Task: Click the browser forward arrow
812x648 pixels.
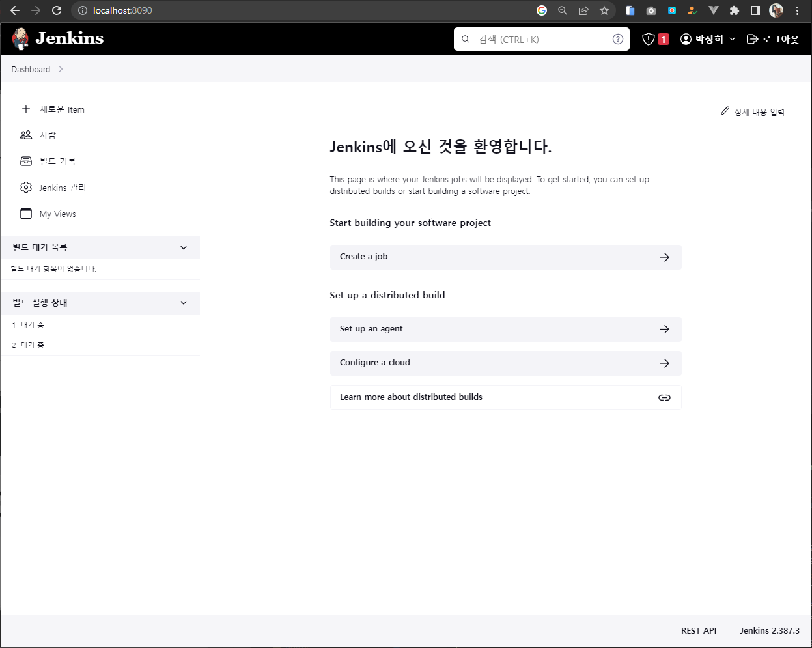Action: [x=36, y=10]
